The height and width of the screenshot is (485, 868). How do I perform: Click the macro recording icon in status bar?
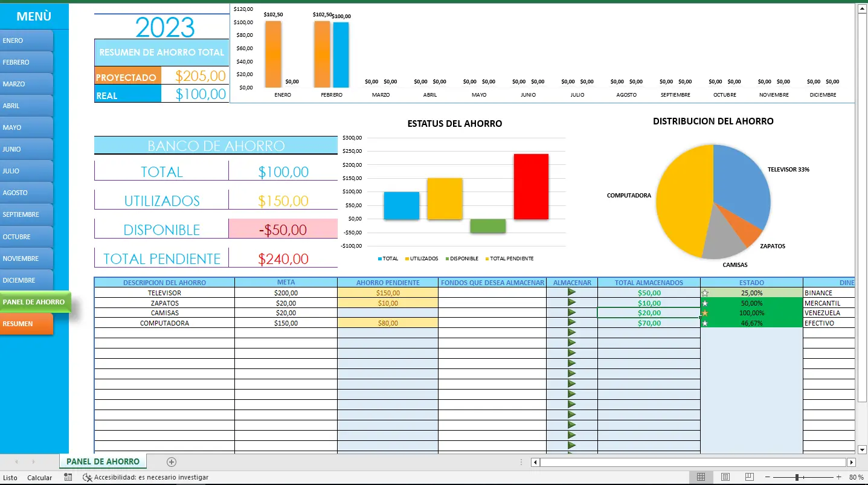pyautogui.click(x=68, y=477)
